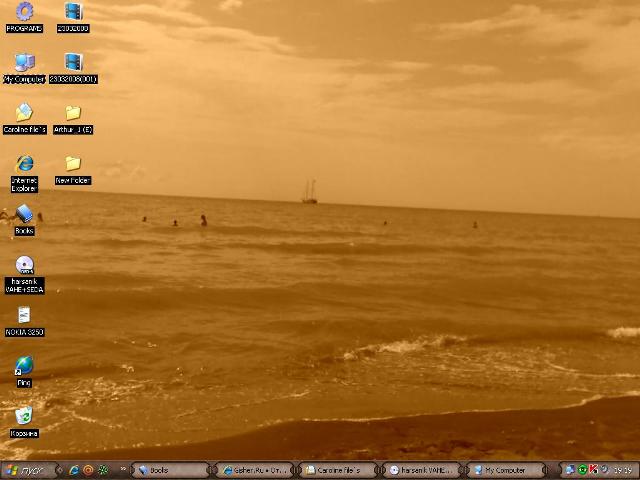This screenshot has width=640, height=480.
Task: Open the Start menu (пуск)
Action: 26,470
